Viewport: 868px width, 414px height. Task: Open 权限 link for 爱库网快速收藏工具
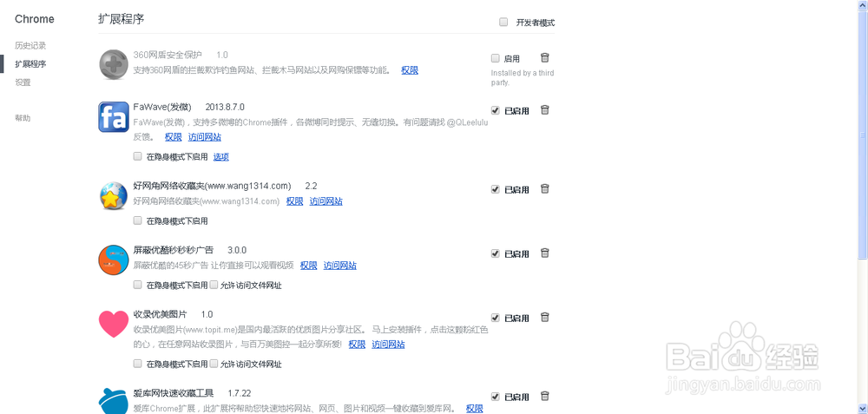click(475, 409)
